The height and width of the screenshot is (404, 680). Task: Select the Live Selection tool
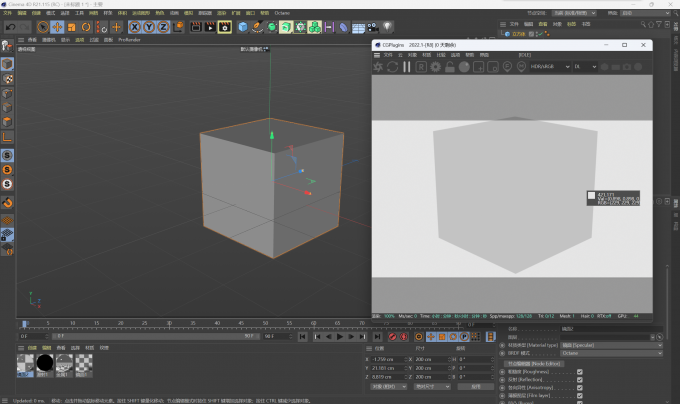42,27
